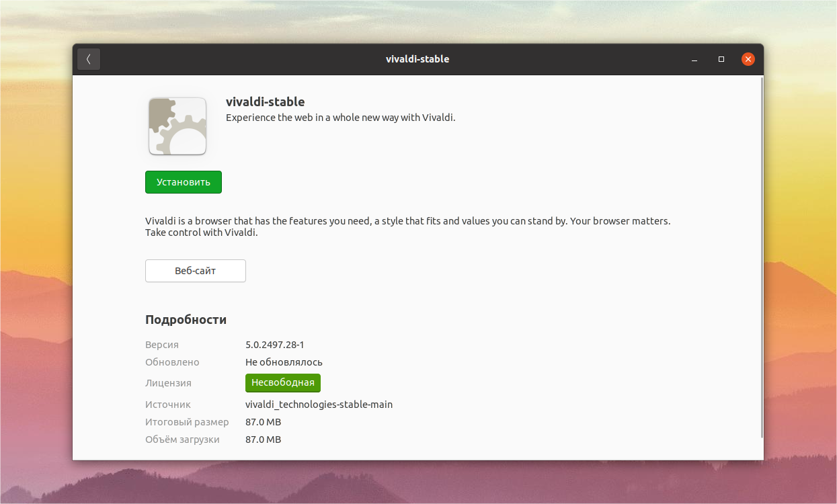Click the tagline 'Experience the web in a whole new way'

click(341, 118)
